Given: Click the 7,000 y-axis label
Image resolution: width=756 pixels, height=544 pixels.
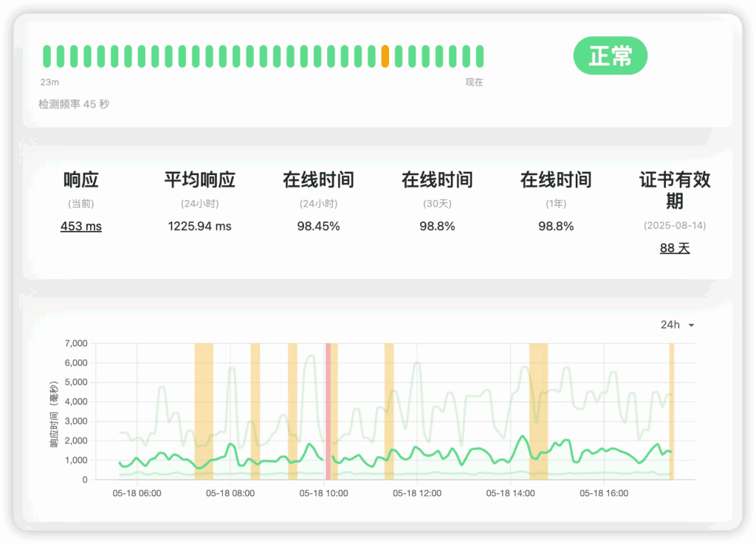Looking at the screenshot, I should pyautogui.click(x=76, y=343).
